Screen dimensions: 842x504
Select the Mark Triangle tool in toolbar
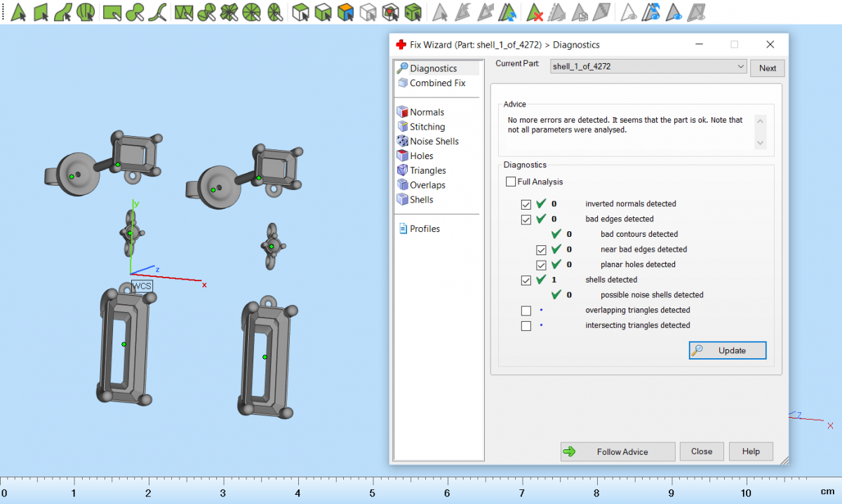pos(19,12)
